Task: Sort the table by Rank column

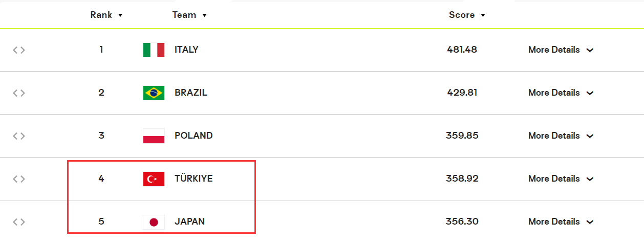Action: pos(106,15)
